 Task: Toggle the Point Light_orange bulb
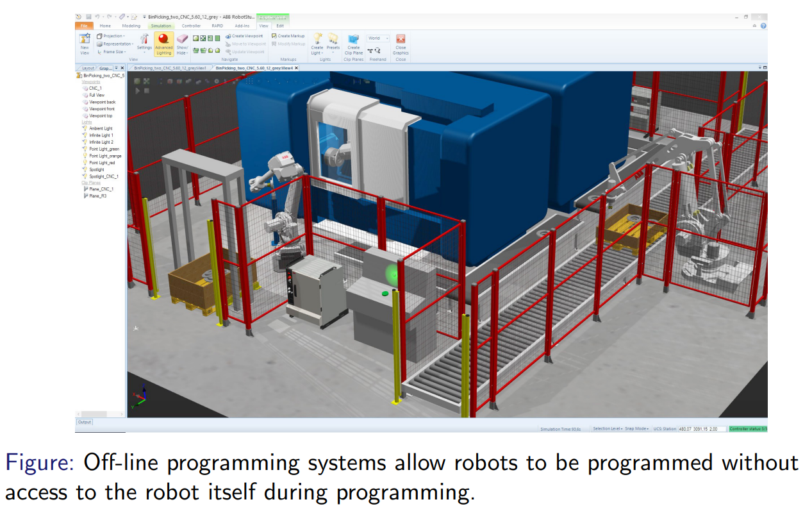click(85, 156)
